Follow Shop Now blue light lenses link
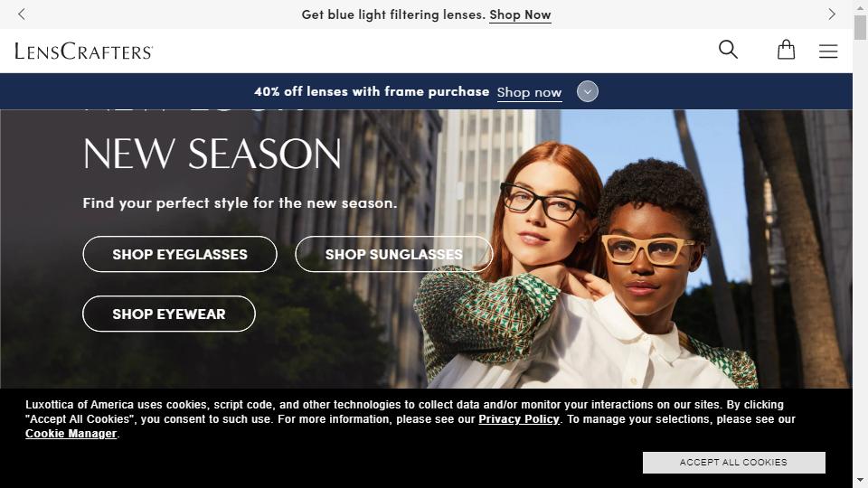 coord(520,15)
